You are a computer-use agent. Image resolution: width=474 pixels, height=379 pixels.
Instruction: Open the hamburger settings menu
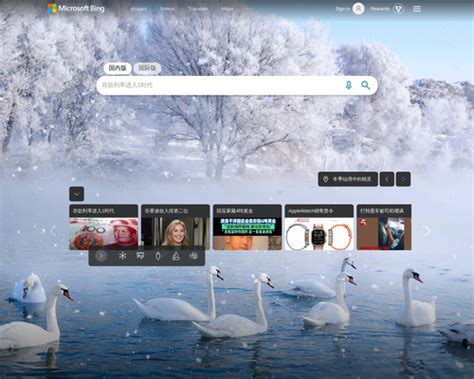pos(417,9)
